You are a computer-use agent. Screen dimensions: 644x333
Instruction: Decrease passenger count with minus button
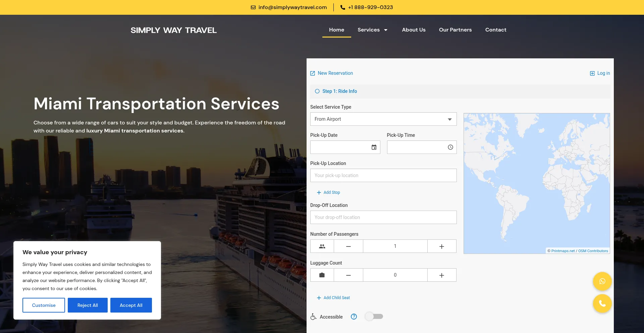coord(348,246)
